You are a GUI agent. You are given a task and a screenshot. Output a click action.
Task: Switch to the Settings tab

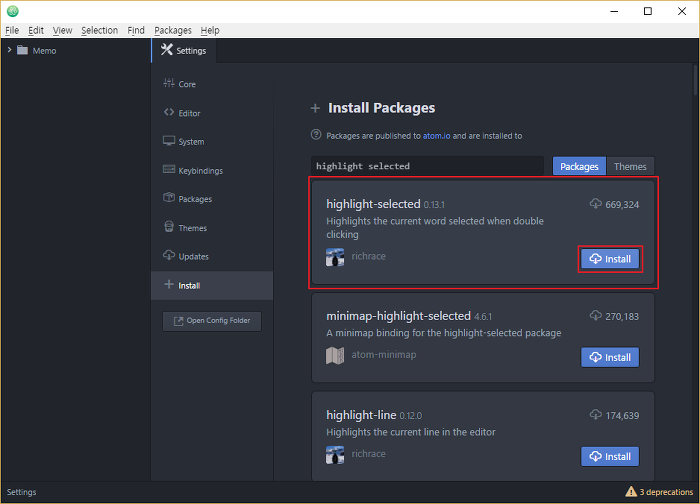[x=184, y=50]
